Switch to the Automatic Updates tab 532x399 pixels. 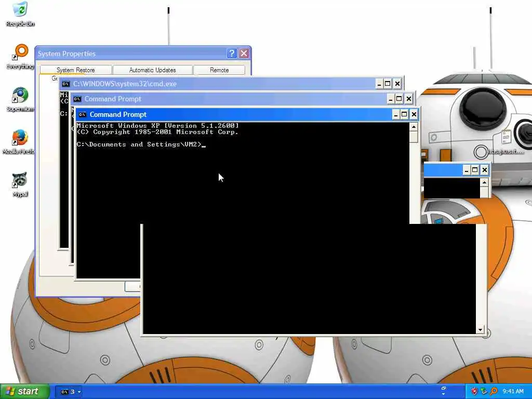pyautogui.click(x=152, y=70)
